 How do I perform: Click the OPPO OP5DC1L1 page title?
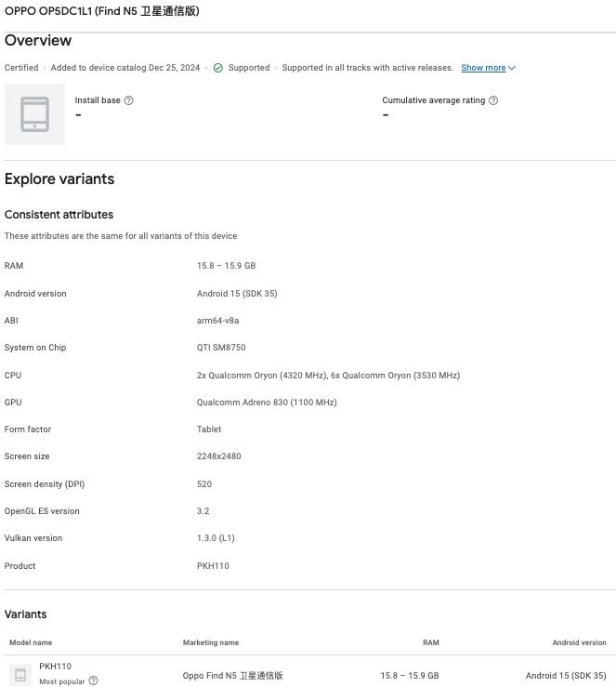pos(102,11)
